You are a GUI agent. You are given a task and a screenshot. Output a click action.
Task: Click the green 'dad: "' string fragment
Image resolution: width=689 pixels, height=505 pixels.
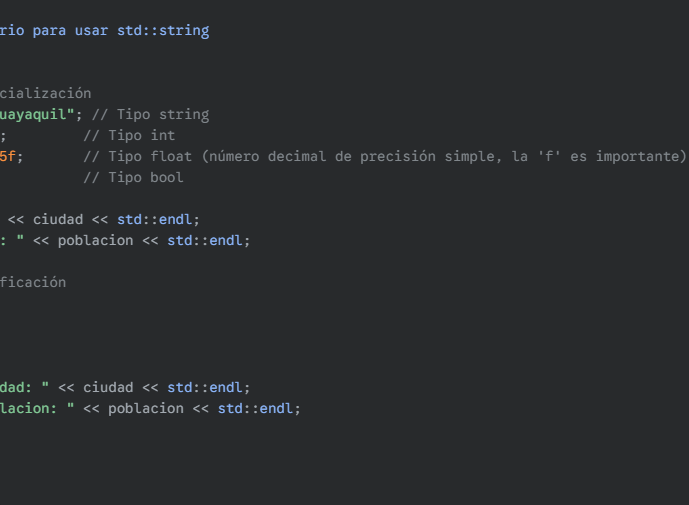tap(25, 387)
